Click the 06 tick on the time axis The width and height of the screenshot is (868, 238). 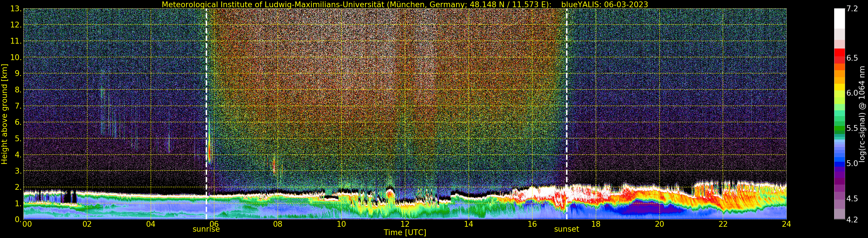coord(214,224)
